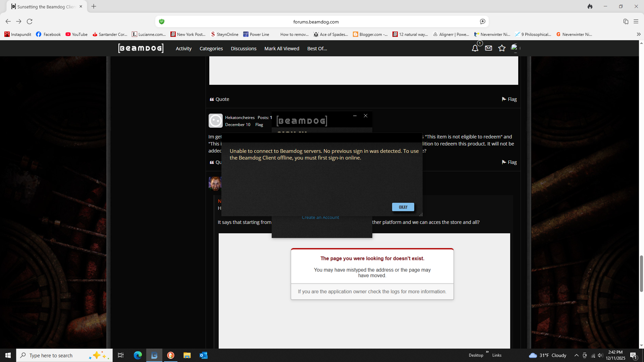Screen dimensions: 644x362
Task: Click the Create an Account link
Action: 320,218
